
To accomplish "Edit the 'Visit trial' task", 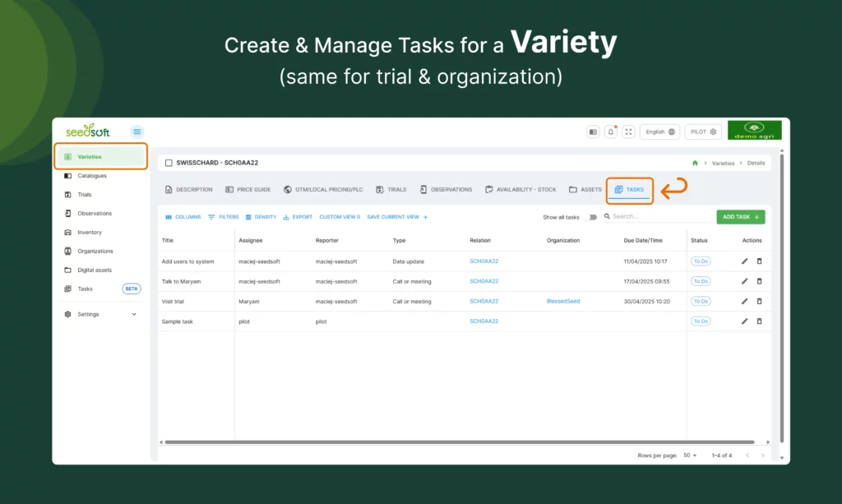I will (744, 301).
